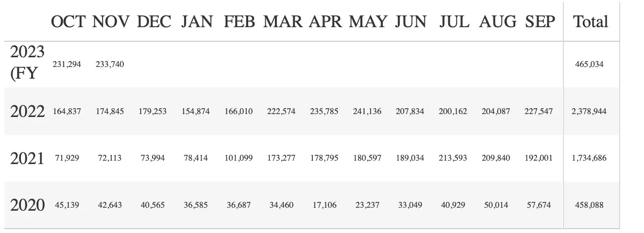Click the SEP column header

540,22
